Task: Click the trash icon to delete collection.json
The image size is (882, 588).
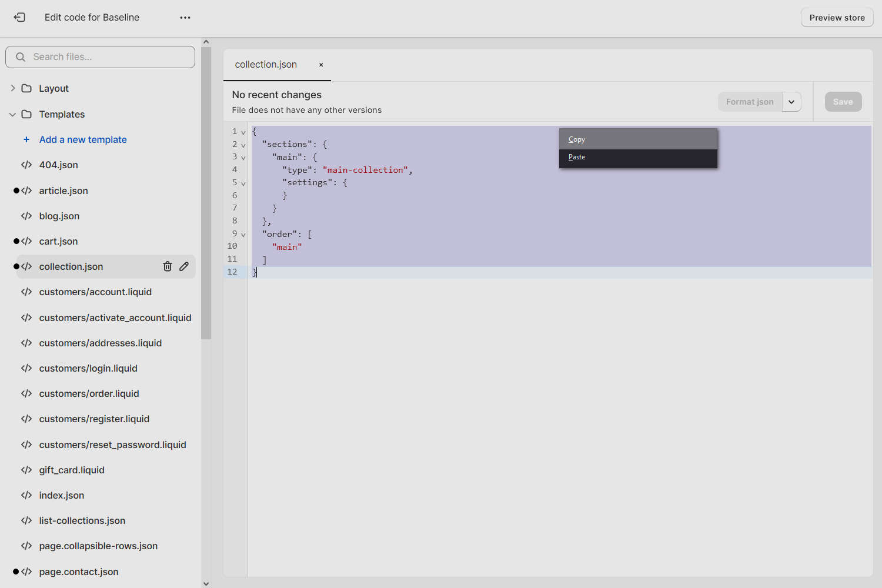Action: point(168,266)
